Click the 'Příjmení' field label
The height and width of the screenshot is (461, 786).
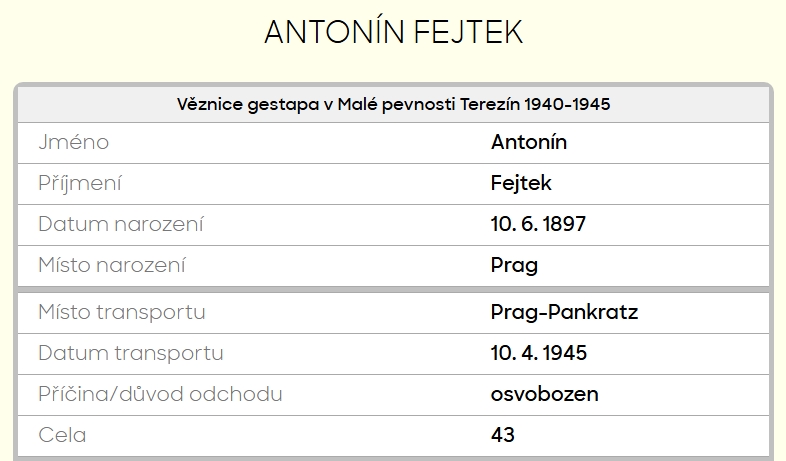86,183
